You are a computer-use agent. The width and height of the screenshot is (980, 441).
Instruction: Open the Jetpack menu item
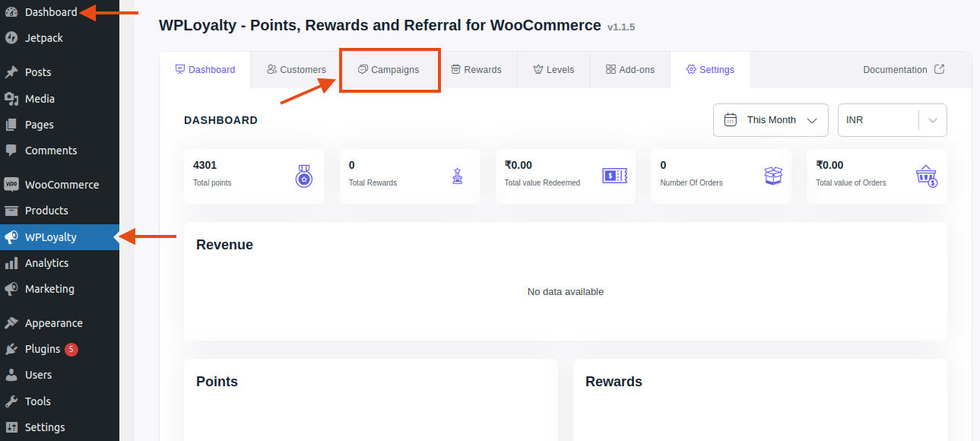[59, 38]
